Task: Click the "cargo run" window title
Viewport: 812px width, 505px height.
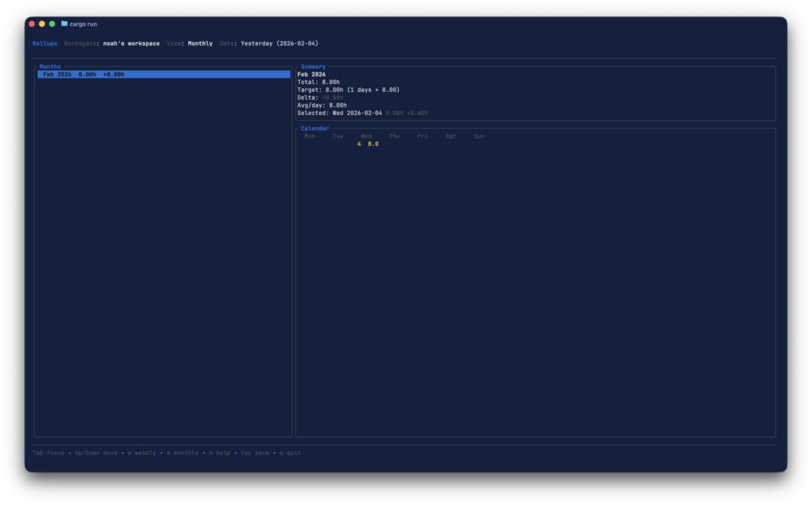Action: (x=83, y=24)
